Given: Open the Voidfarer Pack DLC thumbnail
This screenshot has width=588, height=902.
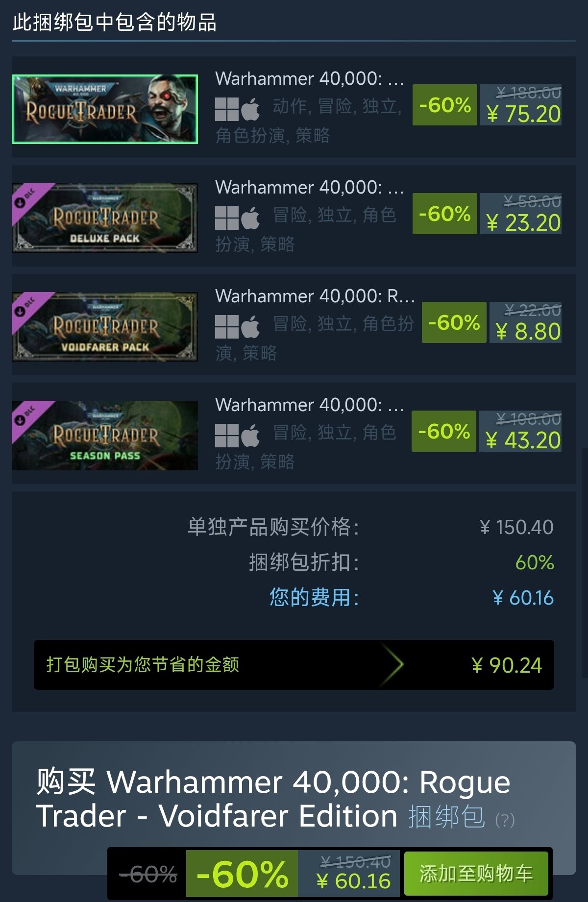Looking at the screenshot, I should (105, 327).
